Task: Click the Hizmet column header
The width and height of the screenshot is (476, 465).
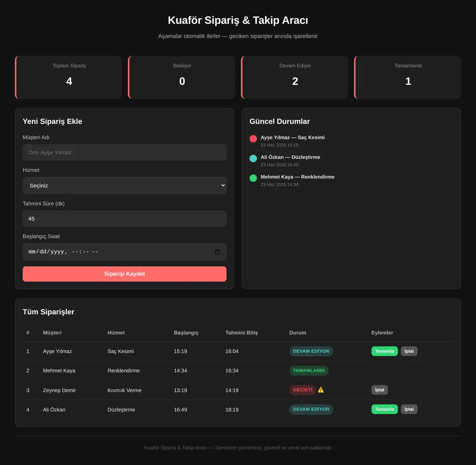Action: click(116, 333)
